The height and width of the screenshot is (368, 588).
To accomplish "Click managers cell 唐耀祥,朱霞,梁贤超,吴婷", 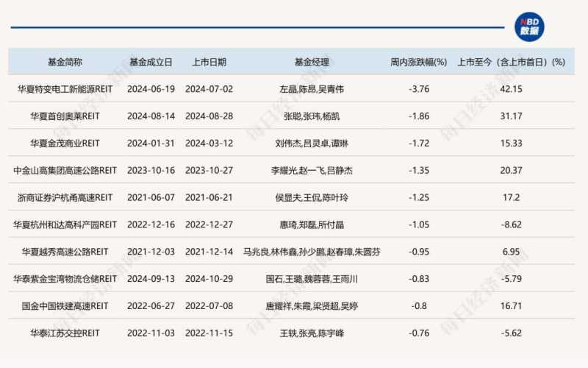I will coord(312,305).
